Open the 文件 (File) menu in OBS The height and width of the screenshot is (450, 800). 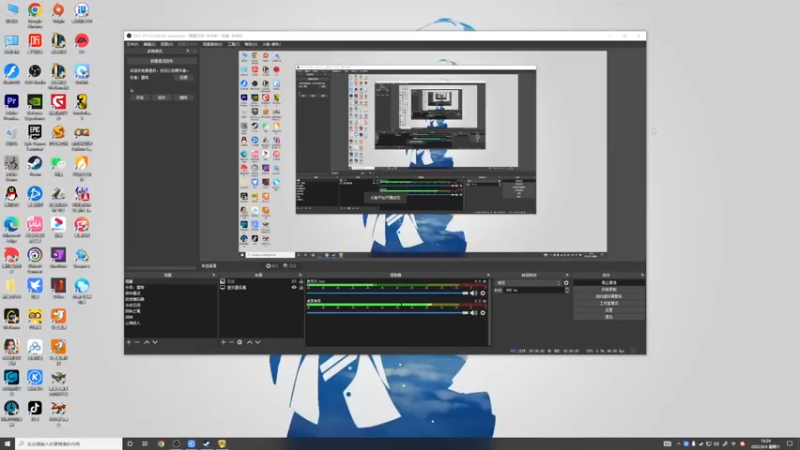pyautogui.click(x=132, y=44)
